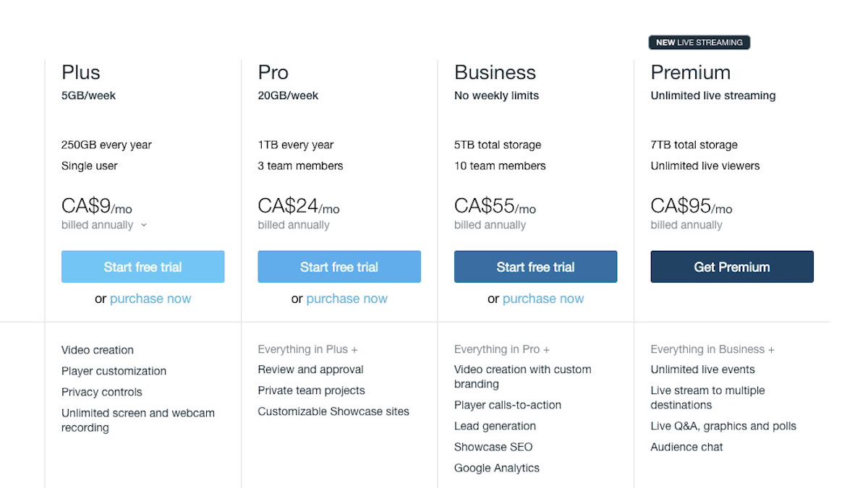The width and height of the screenshot is (868, 488).
Task: Select the Pro plan heading
Action: pos(273,72)
